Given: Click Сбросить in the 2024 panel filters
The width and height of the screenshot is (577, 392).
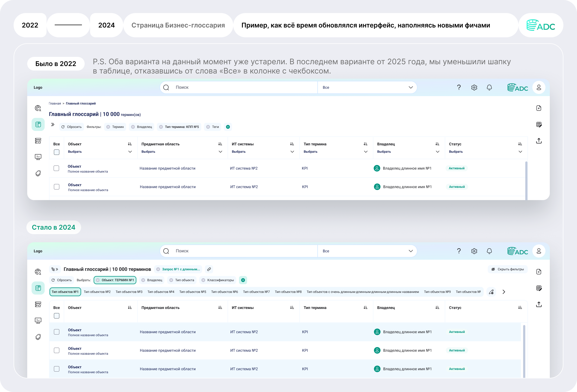Looking at the screenshot, I should (62, 280).
